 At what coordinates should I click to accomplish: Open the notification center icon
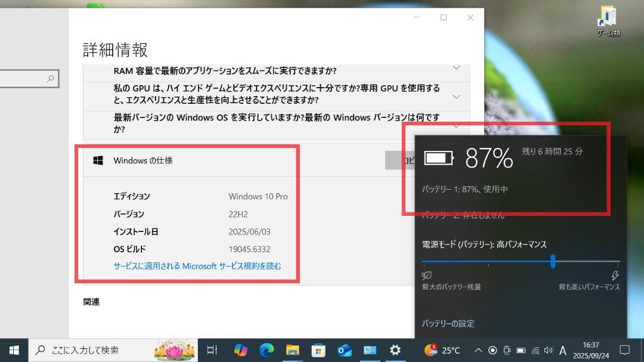pyautogui.click(x=625, y=350)
